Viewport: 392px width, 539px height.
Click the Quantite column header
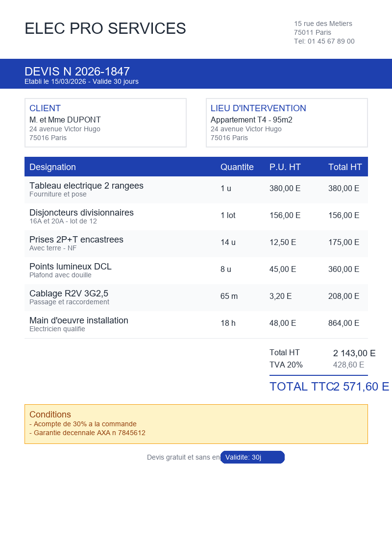pos(237,167)
